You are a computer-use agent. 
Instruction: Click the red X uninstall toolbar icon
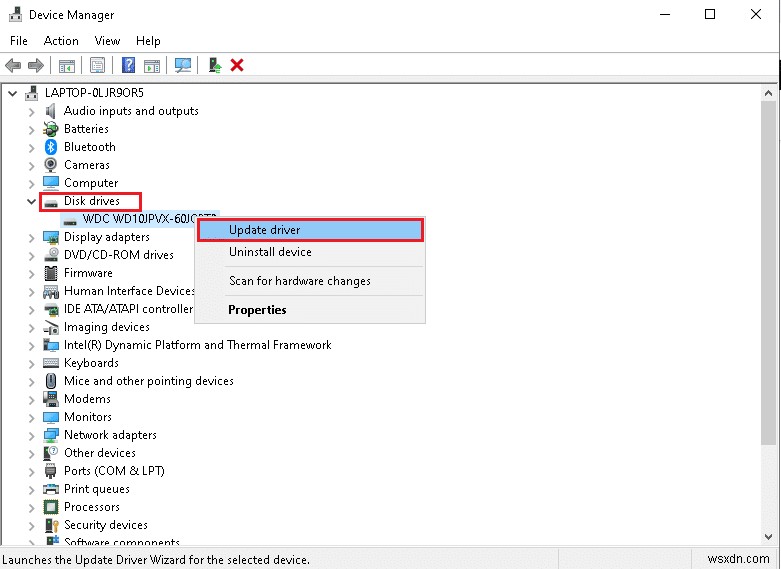[x=237, y=65]
